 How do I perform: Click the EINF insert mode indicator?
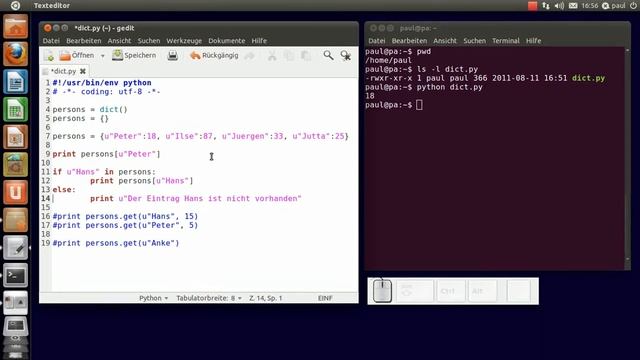[325, 298]
